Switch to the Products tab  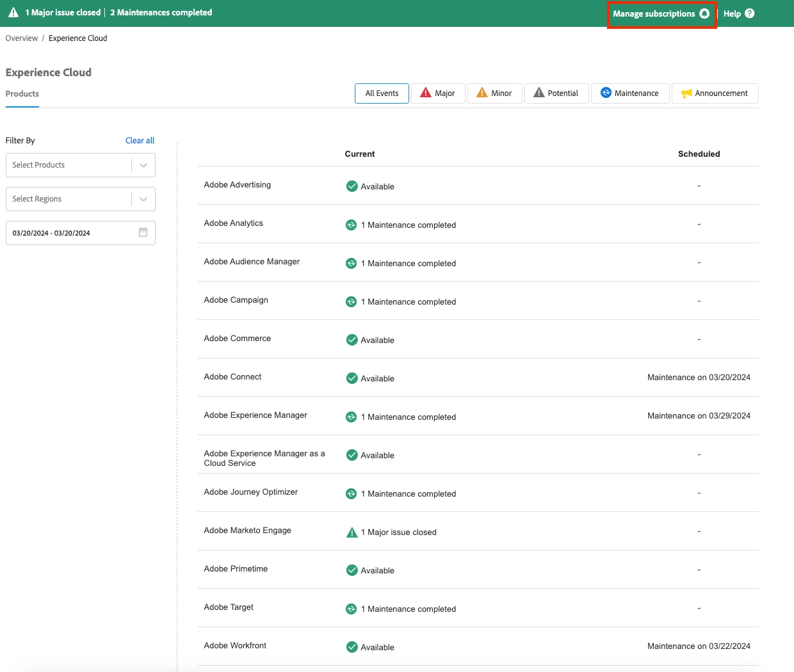pyautogui.click(x=22, y=94)
